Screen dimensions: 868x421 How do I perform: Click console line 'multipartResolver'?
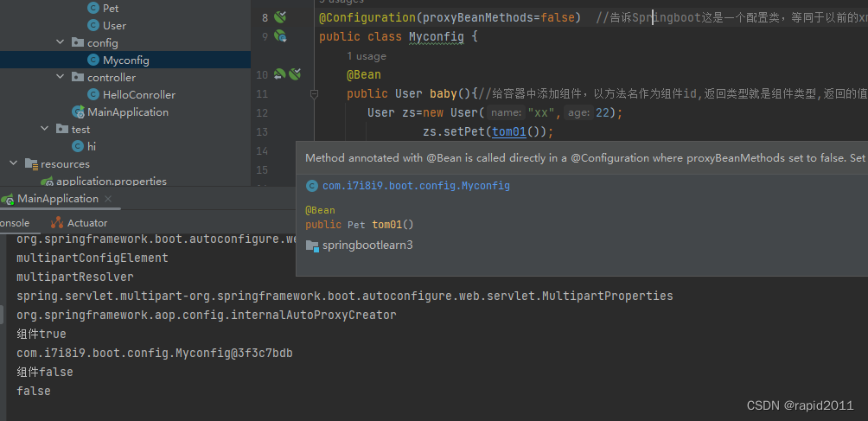click(x=74, y=277)
